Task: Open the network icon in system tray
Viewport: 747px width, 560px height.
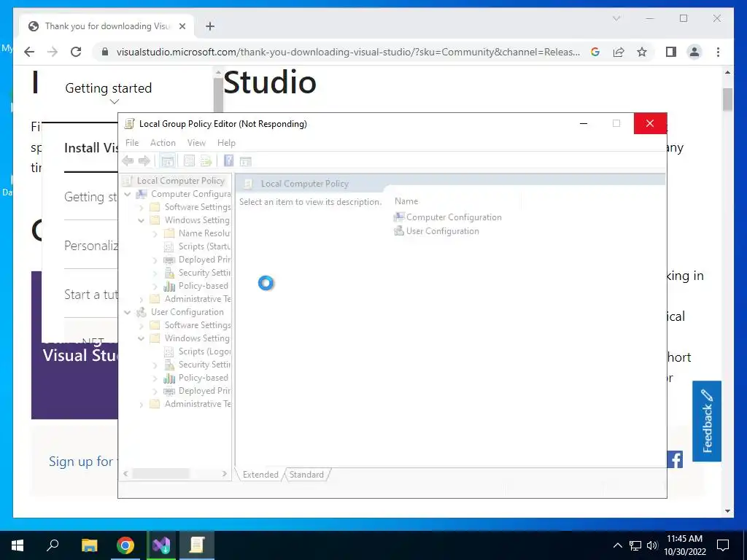Action: 635,545
